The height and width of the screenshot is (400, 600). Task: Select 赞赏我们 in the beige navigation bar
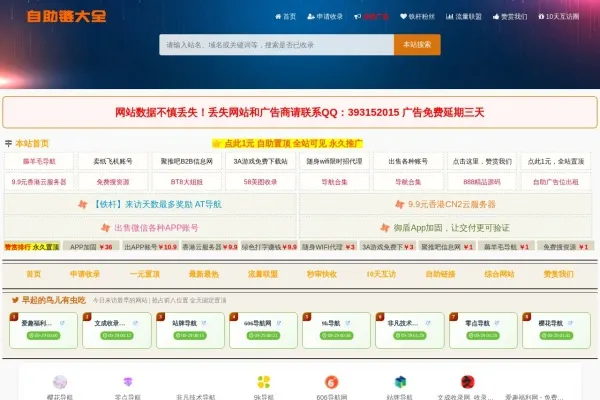pos(559,274)
